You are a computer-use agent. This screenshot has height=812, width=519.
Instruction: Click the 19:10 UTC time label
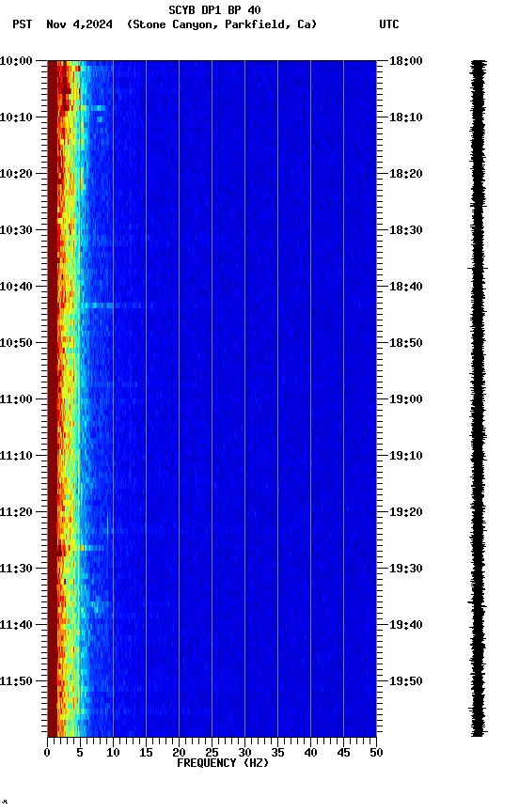pos(406,456)
